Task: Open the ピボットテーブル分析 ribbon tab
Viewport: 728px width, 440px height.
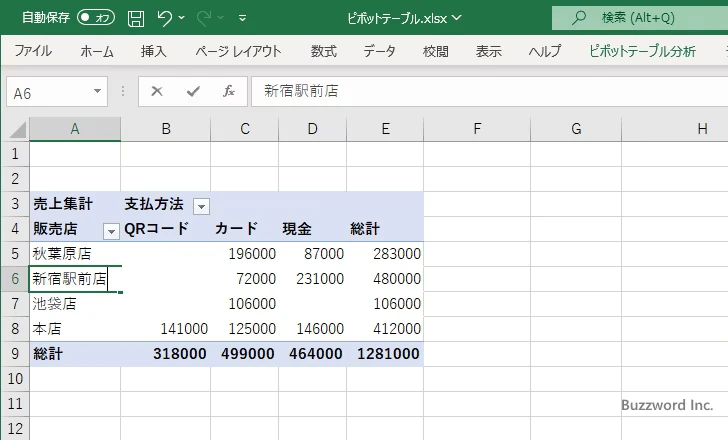Action: (642, 51)
